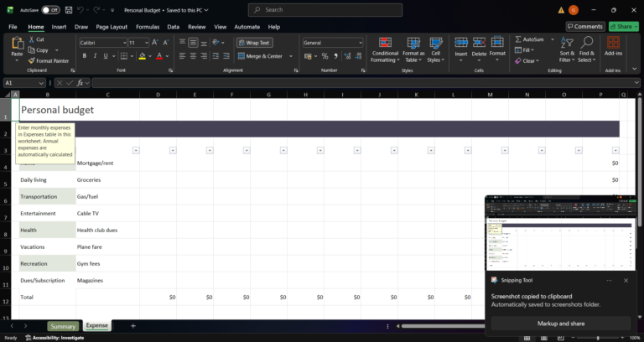Click the Merge & Center icon

click(x=260, y=56)
